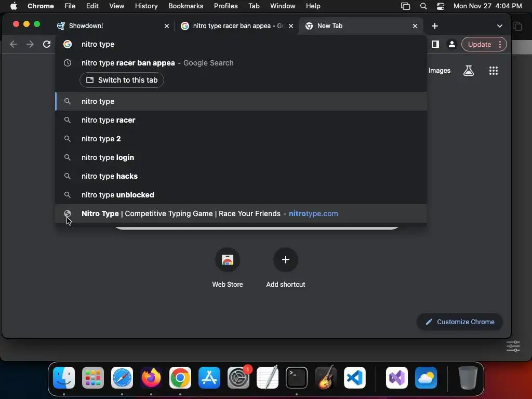
Task: Select history suggestion nitro type racer ban appea
Action: (241, 63)
